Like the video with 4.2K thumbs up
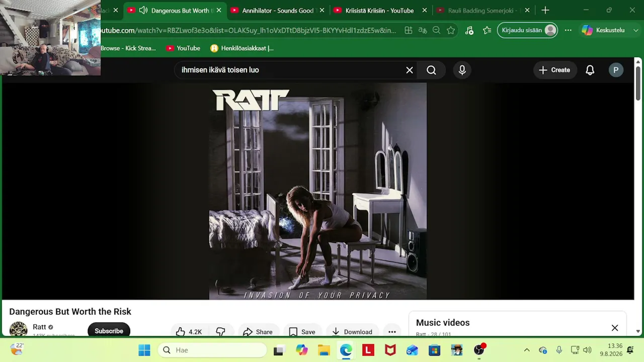644x362 pixels. tap(189, 332)
